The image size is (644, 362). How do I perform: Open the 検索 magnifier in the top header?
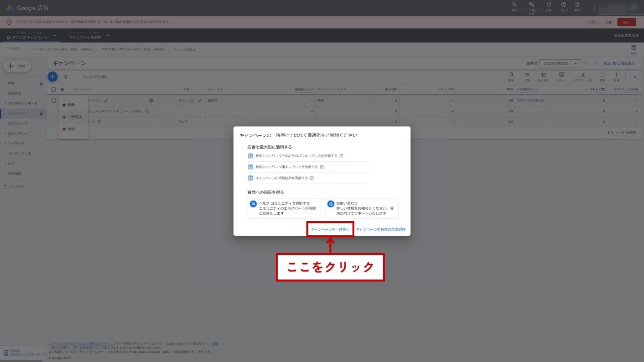click(514, 5)
